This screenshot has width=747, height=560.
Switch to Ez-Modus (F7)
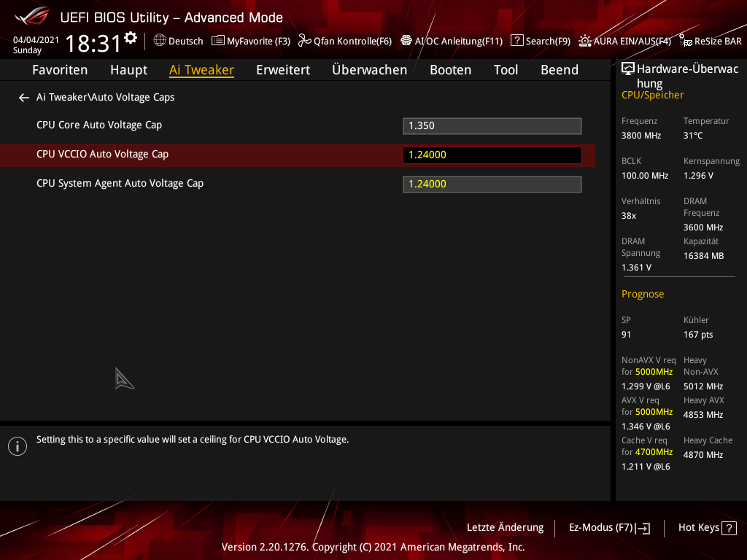pos(609,528)
